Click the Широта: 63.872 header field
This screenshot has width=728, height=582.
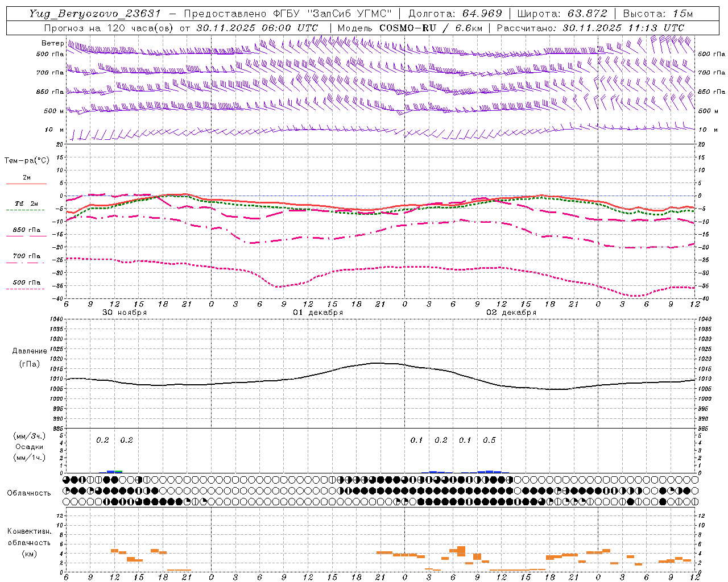[562, 14]
